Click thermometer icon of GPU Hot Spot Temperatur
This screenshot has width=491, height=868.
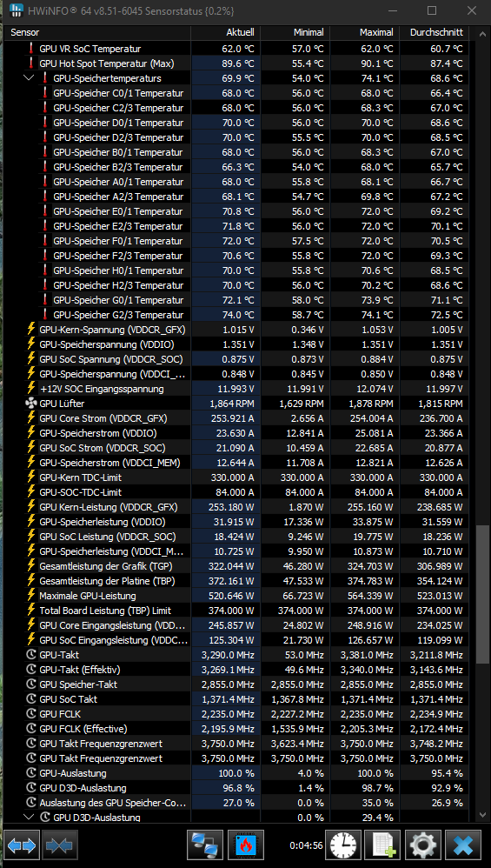click(x=31, y=63)
